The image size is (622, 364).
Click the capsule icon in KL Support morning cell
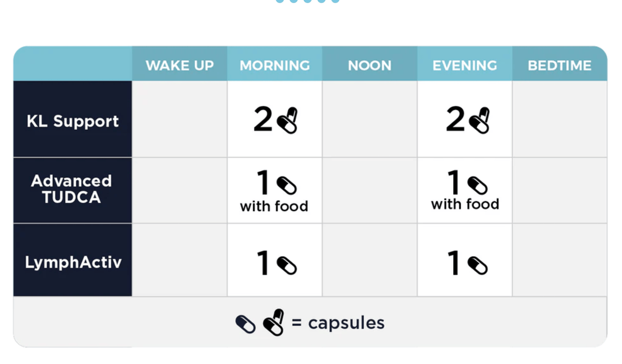[x=287, y=120]
